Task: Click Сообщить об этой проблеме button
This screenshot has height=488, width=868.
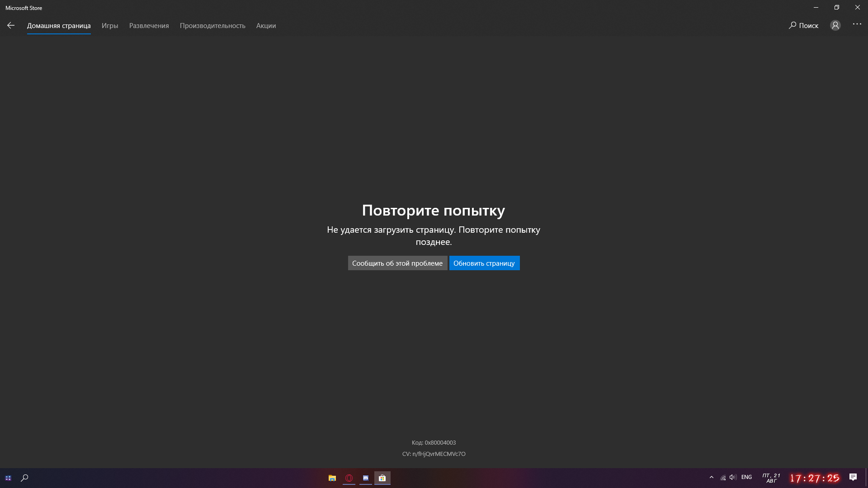Action: [397, 263]
